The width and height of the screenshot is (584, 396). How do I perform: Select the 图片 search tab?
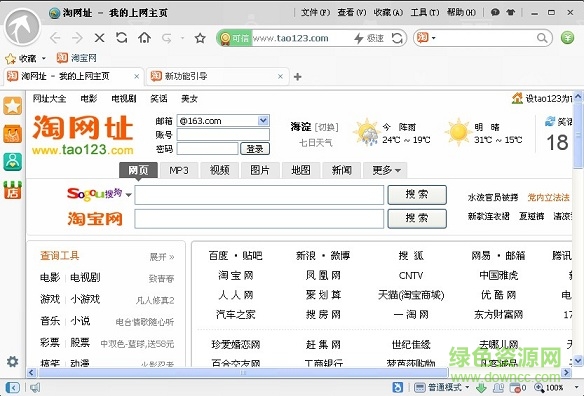point(260,170)
